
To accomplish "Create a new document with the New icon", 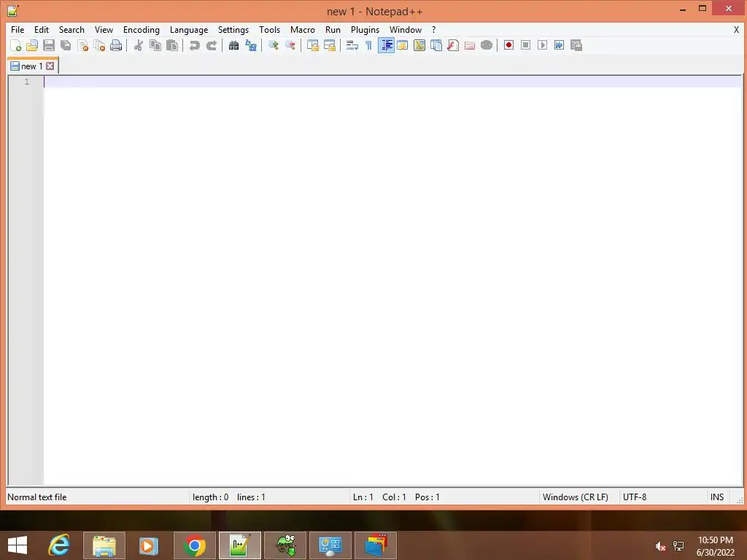I will coord(16,45).
